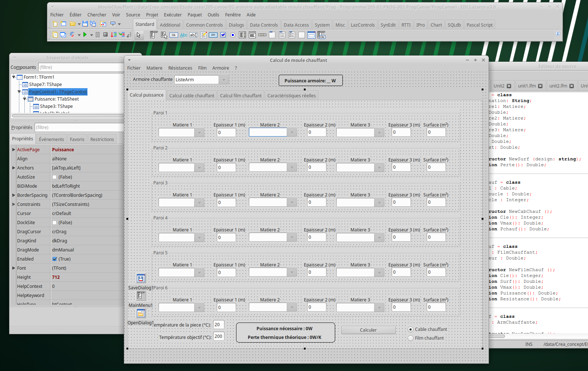This screenshot has height=371, width=588.
Task: Pick the TCheckBox component from palette
Action: pos(223,35)
